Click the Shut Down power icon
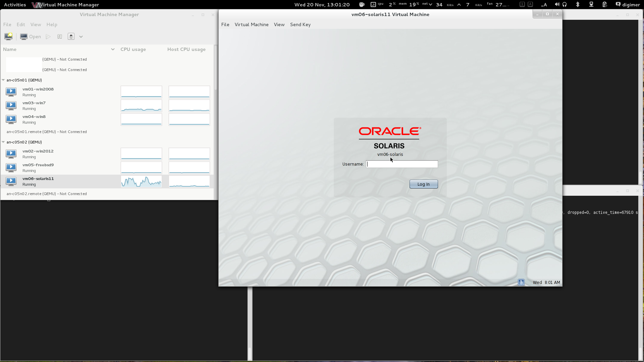 click(x=71, y=37)
